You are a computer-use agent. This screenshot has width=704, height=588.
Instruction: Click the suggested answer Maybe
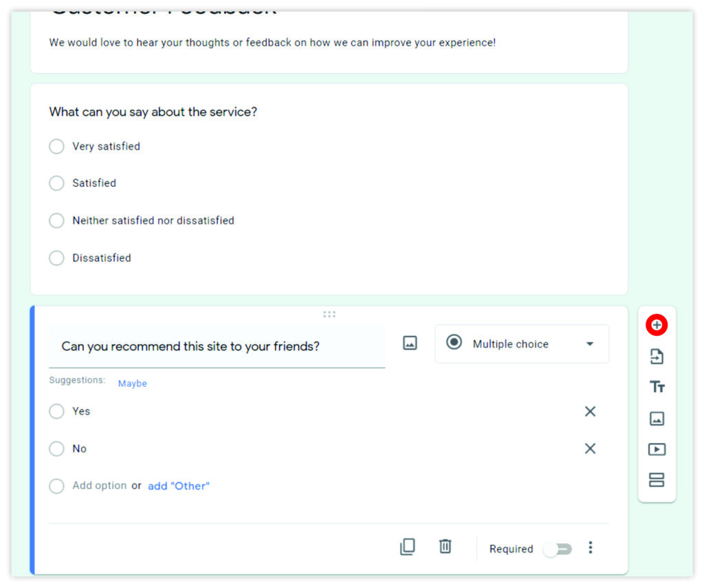132,383
